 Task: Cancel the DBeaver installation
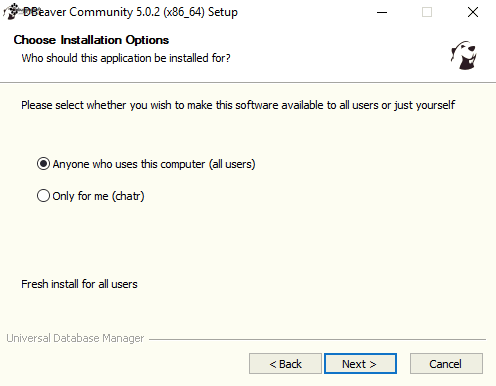[446, 364]
